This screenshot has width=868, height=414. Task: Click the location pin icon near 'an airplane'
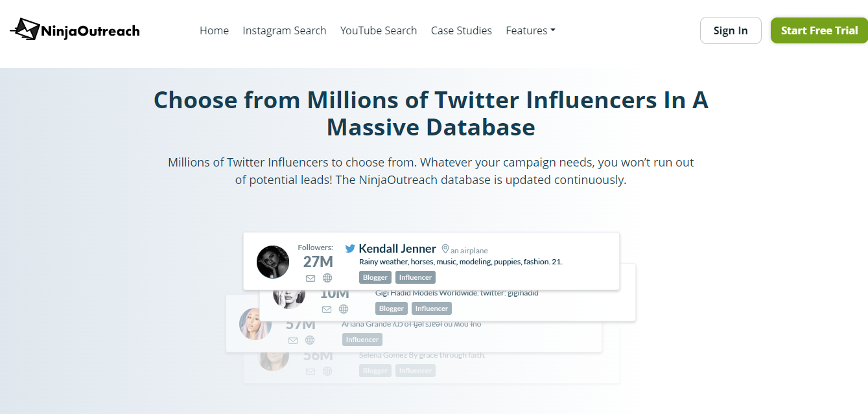point(445,249)
